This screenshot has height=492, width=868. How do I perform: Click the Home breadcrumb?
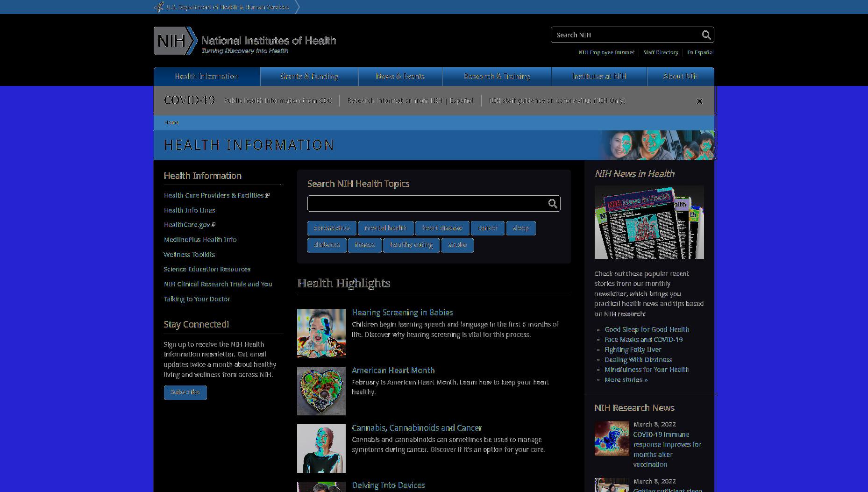(x=171, y=122)
